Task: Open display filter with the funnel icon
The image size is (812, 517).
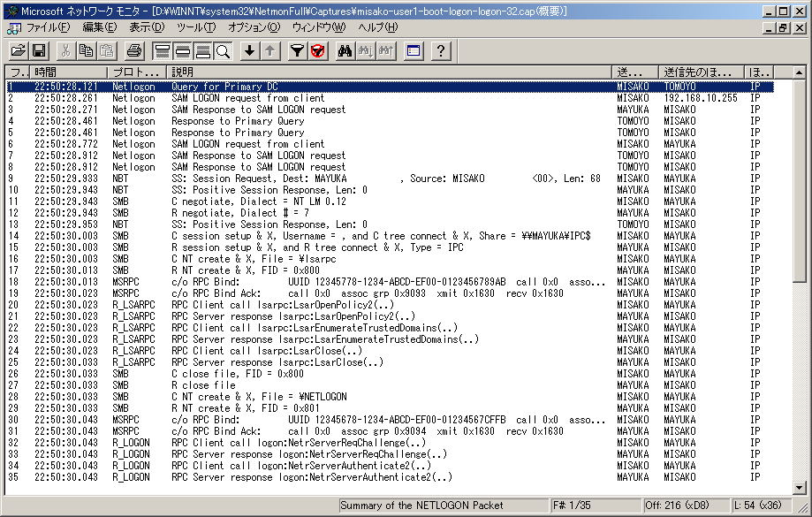Action: click(297, 50)
